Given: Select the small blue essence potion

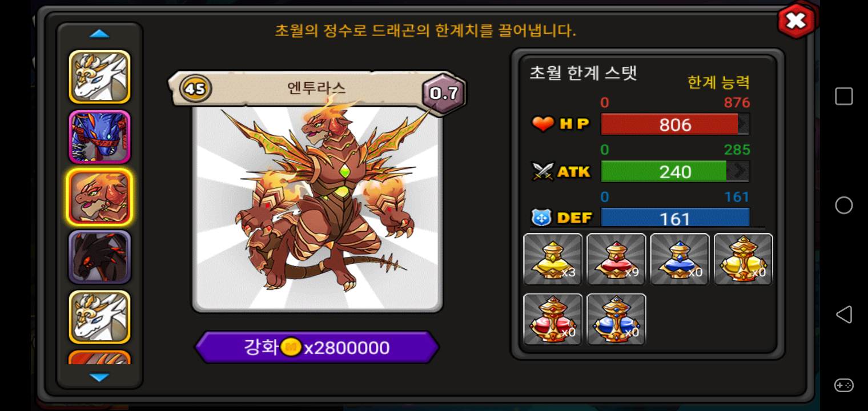Looking at the screenshot, I should pos(680,259).
